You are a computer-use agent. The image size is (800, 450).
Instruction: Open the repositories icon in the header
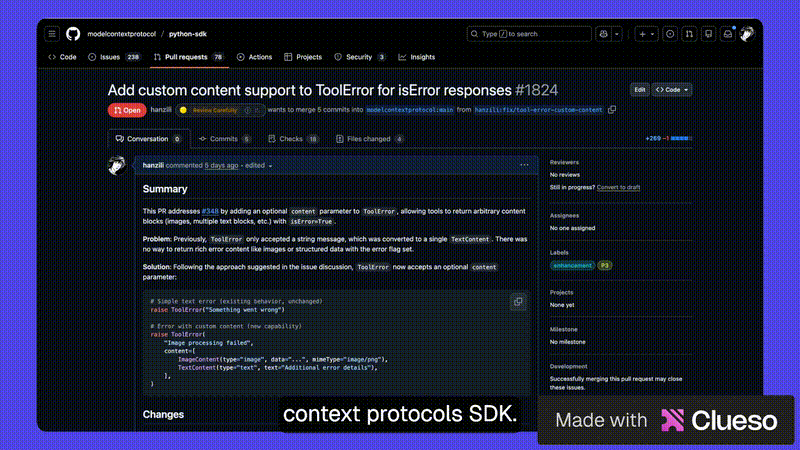(709, 34)
